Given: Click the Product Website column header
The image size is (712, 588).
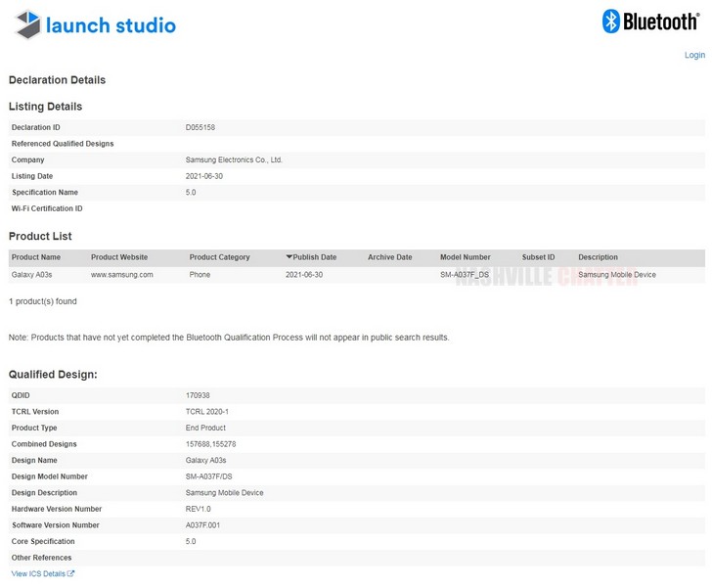Looking at the screenshot, I should pyautogui.click(x=119, y=257).
